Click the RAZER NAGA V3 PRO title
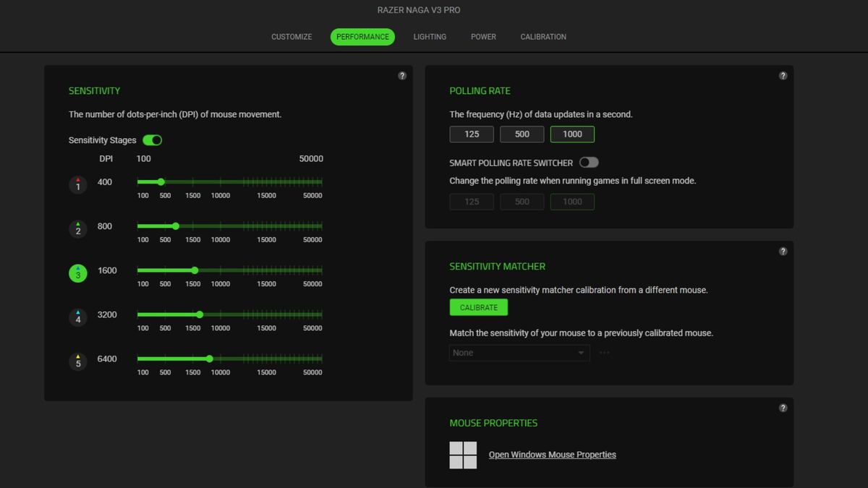 [x=419, y=10]
